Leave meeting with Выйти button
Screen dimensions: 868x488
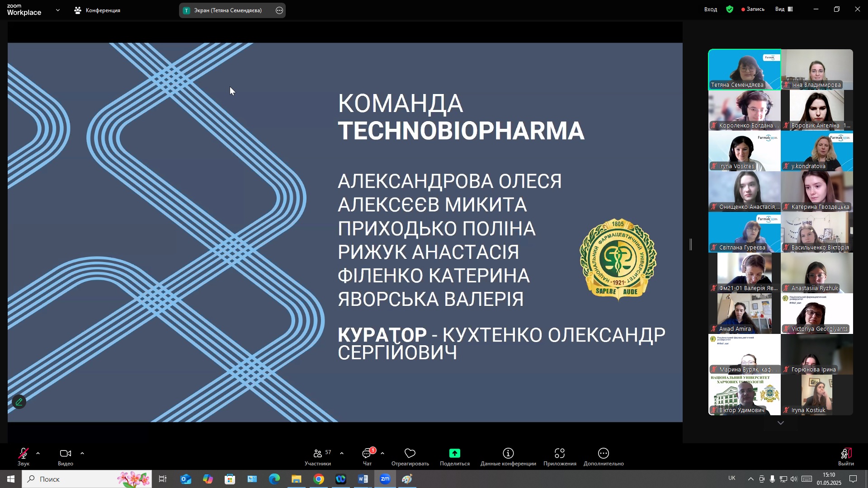coord(846,457)
